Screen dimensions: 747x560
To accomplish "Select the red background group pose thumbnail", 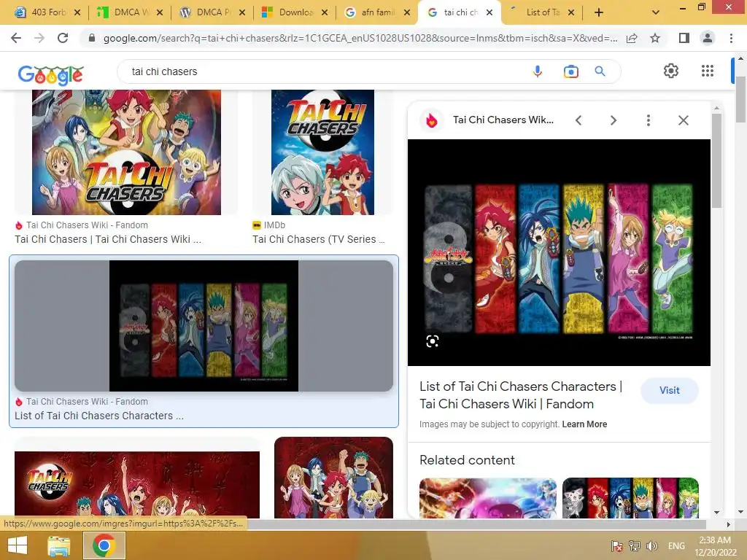I will [333, 478].
